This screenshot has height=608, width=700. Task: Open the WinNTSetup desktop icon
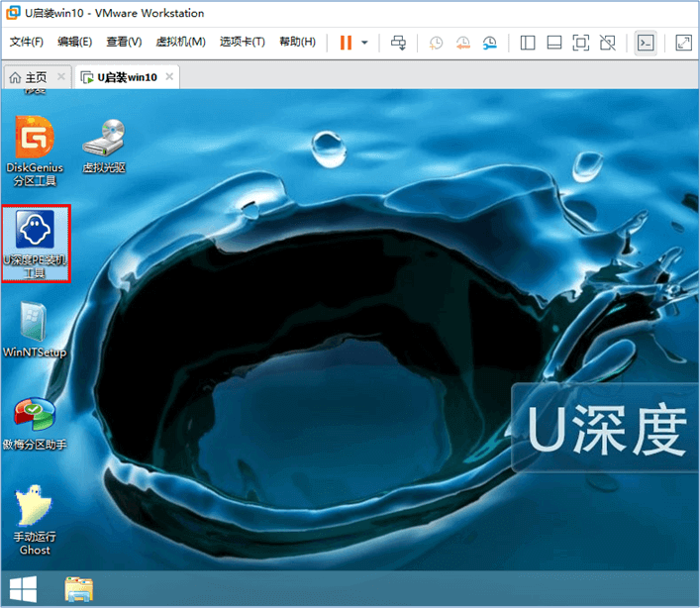35,330
